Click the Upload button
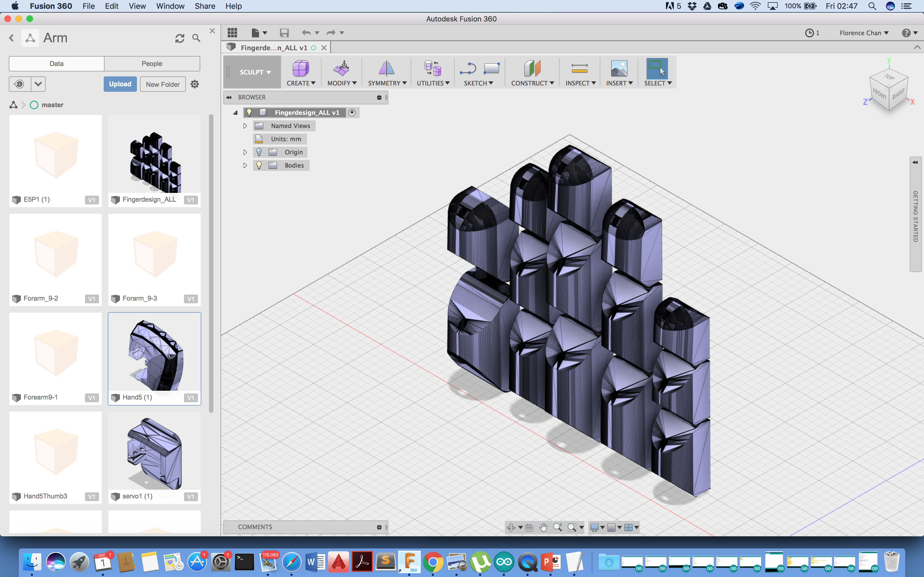The height and width of the screenshot is (577, 924). (120, 84)
